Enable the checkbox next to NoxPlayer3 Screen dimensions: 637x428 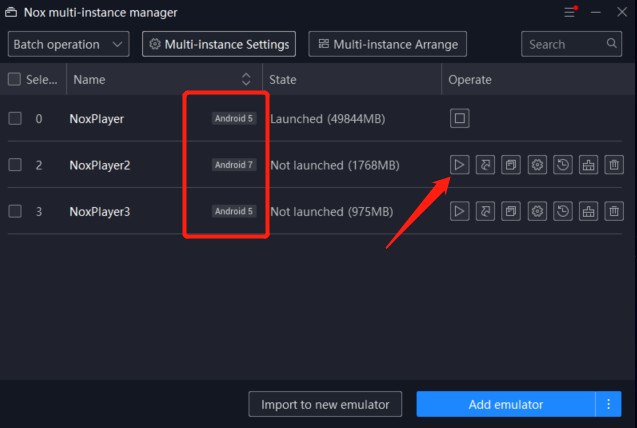[x=15, y=211]
